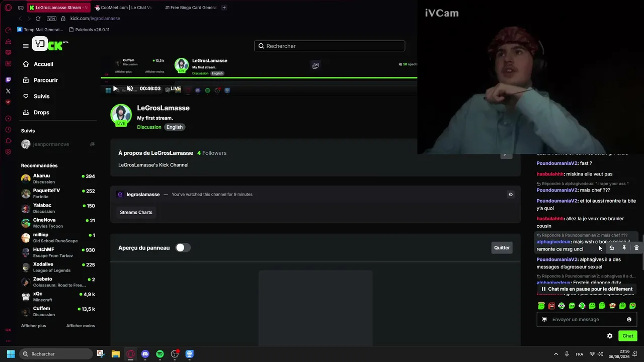Reload the kick.com page
Viewport: 644px width, 362px height.
click(38, 19)
